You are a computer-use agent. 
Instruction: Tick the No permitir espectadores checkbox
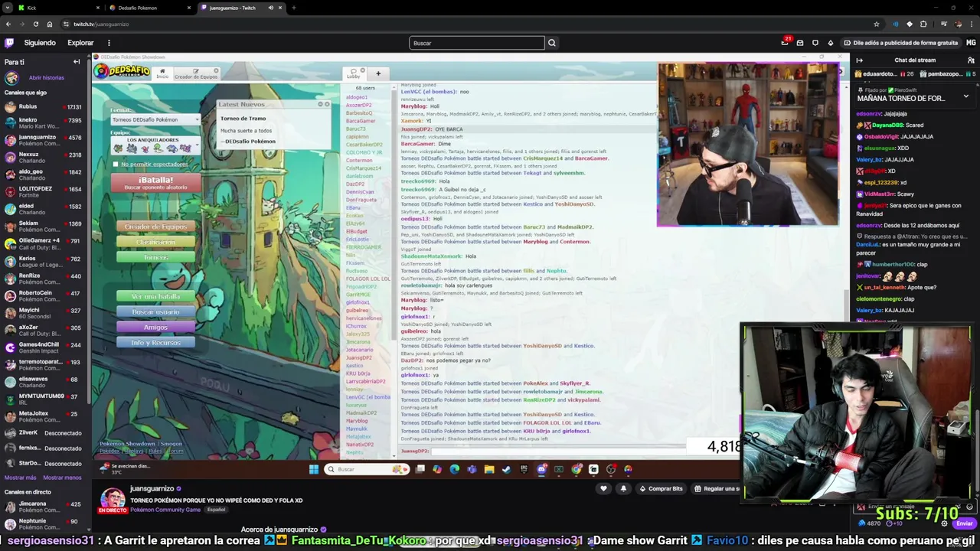click(116, 165)
